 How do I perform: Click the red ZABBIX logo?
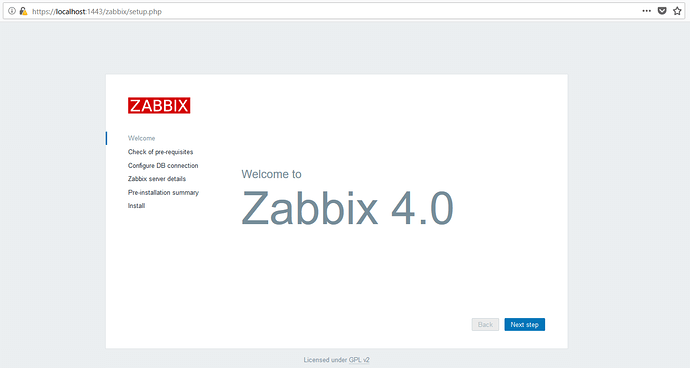[159, 106]
